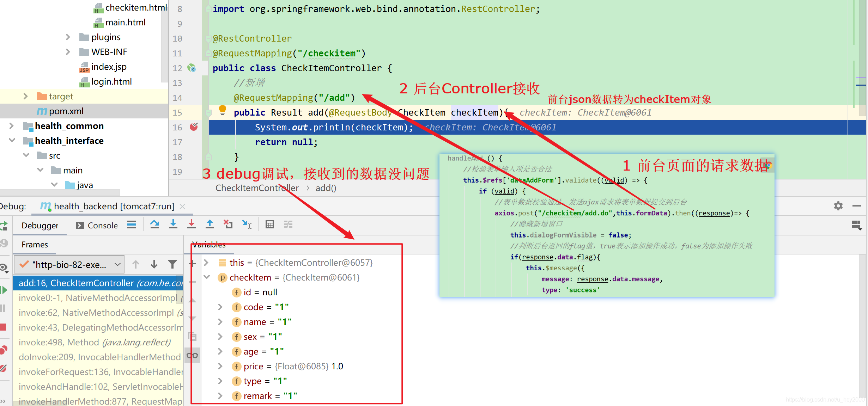868x406 pixels.
Task: Open debug panel settings gear
Action: pos(838,206)
